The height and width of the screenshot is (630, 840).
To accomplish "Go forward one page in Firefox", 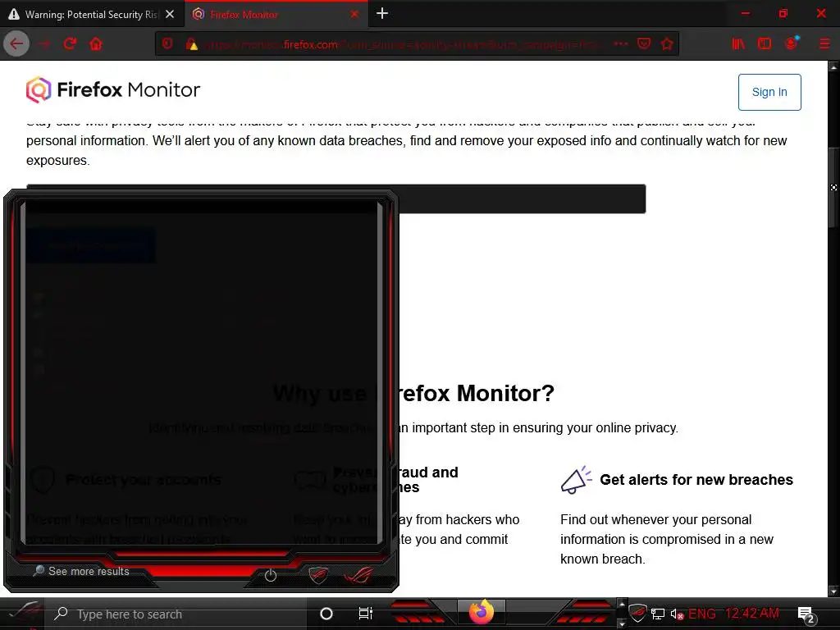I will (44, 44).
